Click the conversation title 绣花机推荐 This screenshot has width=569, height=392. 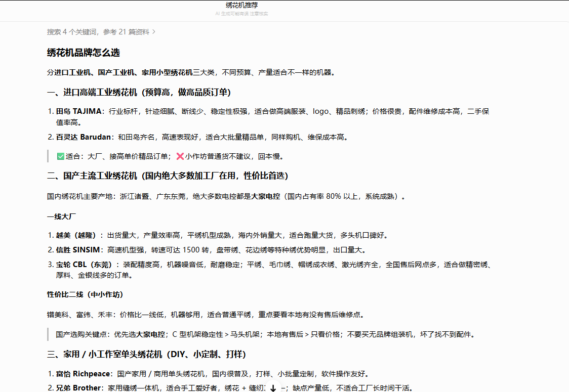(241, 5)
